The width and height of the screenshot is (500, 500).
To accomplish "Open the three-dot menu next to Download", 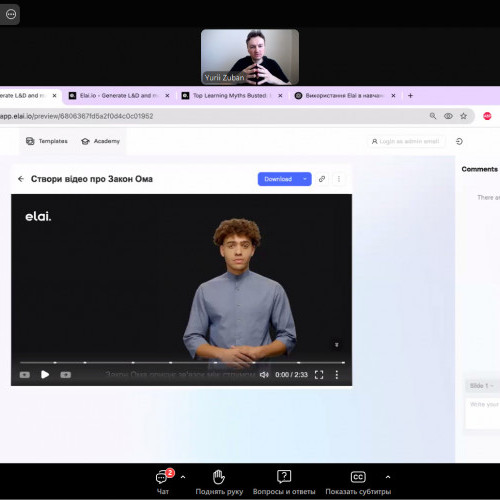I will pos(339,179).
